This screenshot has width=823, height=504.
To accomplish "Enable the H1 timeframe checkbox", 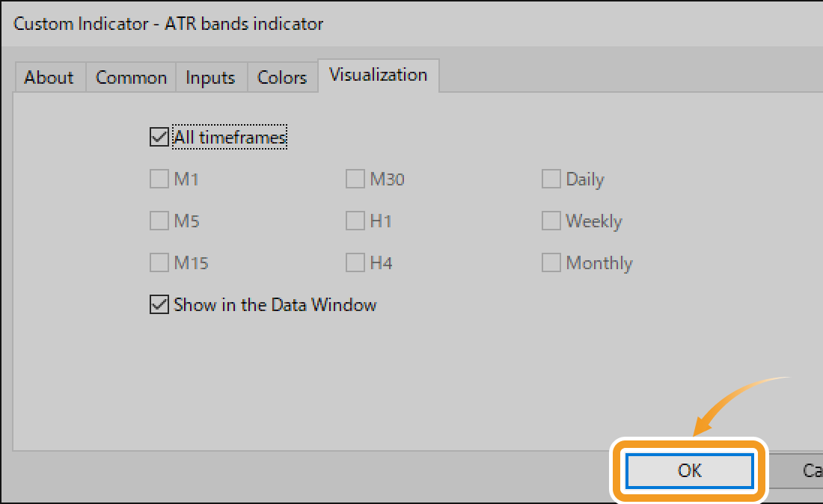I will [355, 221].
